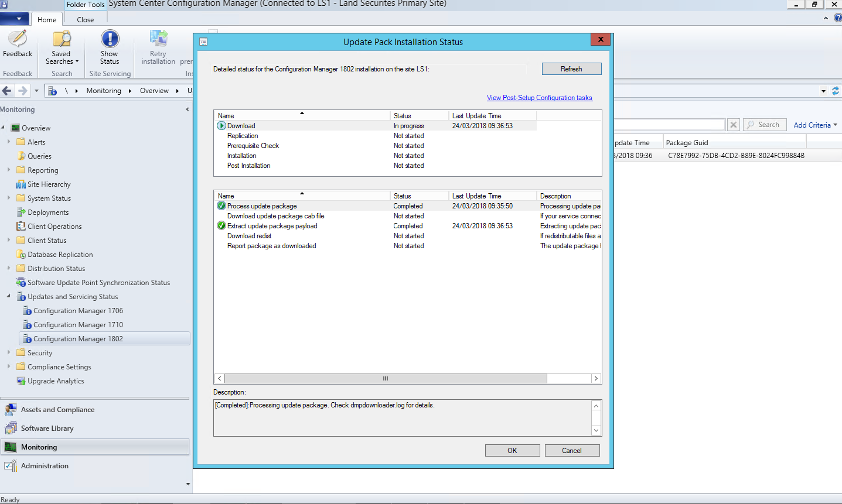The height and width of the screenshot is (504, 842).
Task: Click the search input field in main window
Action: click(x=670, y=125)
